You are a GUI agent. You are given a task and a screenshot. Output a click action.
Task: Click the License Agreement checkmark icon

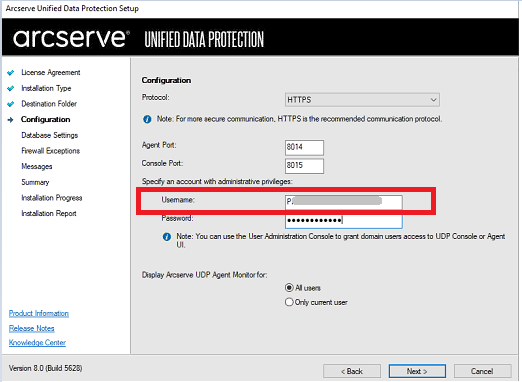pyautogui.click(x=11, y=73)
